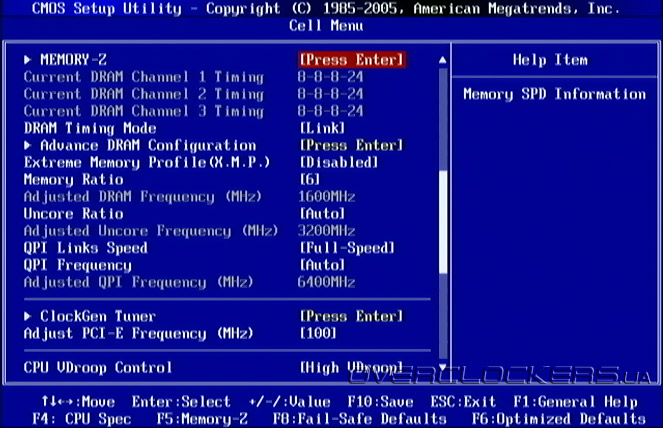Viewport: 663px width, 428px height.
Task: Click Adjusted QPI Frequency (MHz) label
Action: pos(139,283)
